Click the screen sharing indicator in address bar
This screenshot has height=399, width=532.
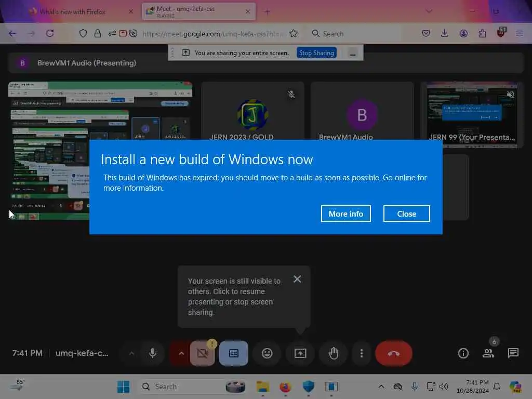pos(123,33)
